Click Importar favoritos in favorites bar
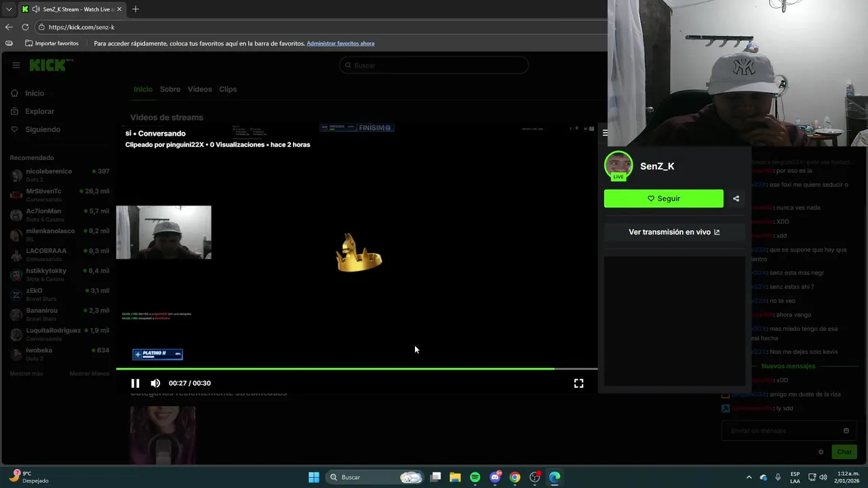The width and height of the screenshot is (868, 488). pos(52,43)
